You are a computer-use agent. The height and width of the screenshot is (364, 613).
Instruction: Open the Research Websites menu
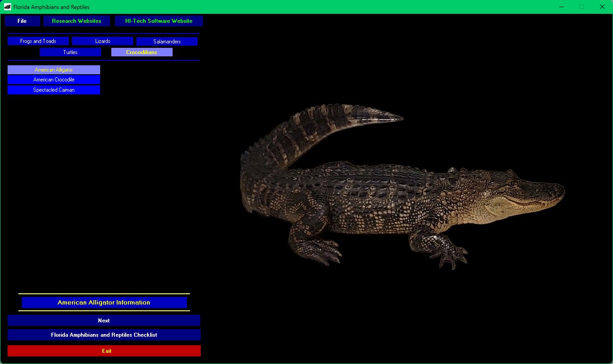coord(76,21)
